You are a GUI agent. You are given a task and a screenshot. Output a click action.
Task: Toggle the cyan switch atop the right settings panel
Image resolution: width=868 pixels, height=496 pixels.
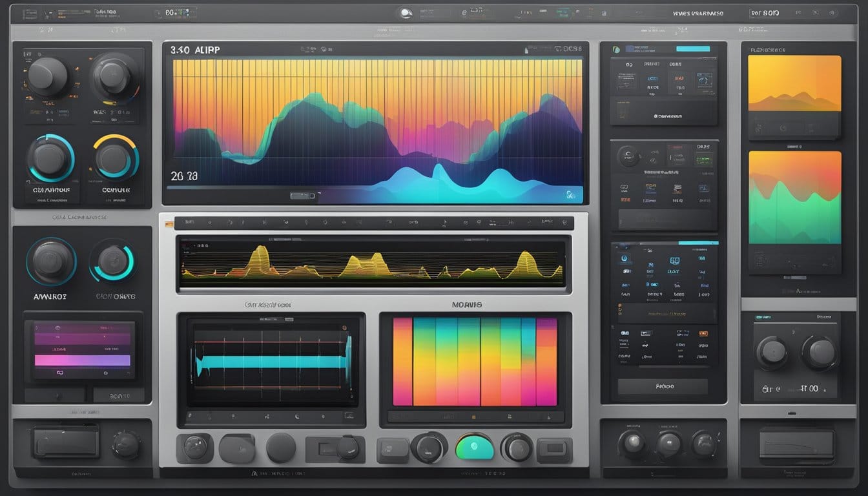692,47
